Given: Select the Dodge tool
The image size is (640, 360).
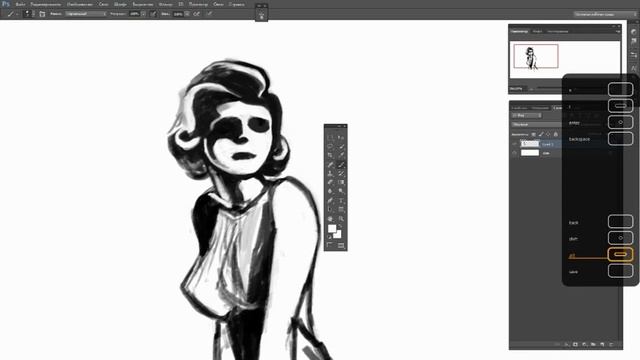Looking at the screenshot, I should tap(341, 191).
